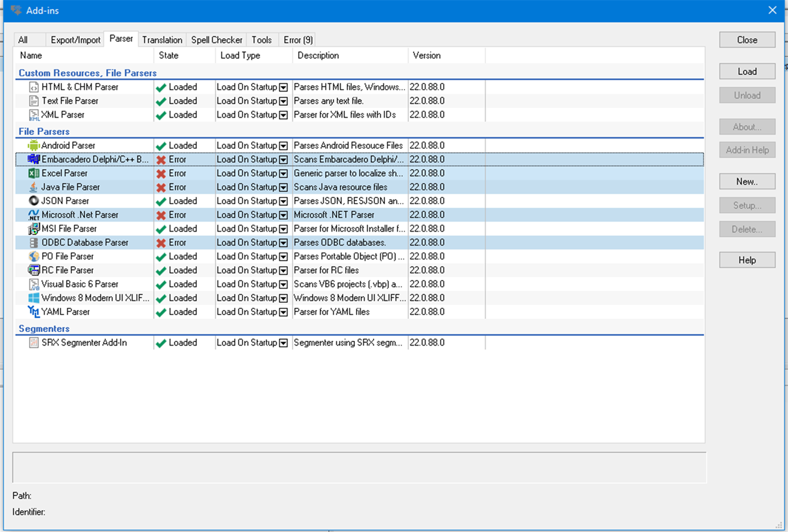Click the Android Parser robot icon
Screen dimensions: 788x532
[x=34, y=145]
